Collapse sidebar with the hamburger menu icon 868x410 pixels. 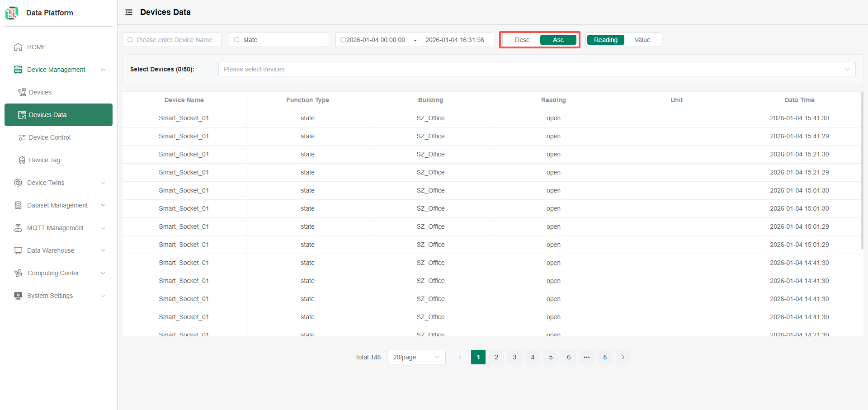pyautogui.click(x=129, y=12)
